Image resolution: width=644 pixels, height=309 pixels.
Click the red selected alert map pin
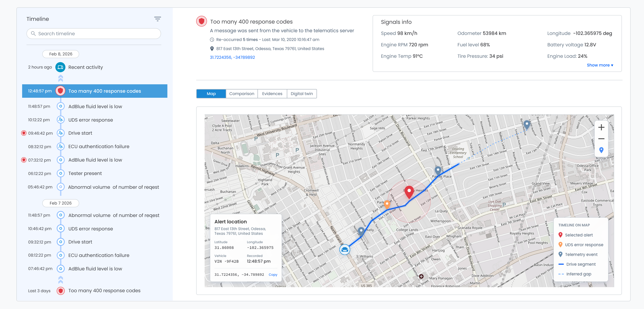pos(409,192)
